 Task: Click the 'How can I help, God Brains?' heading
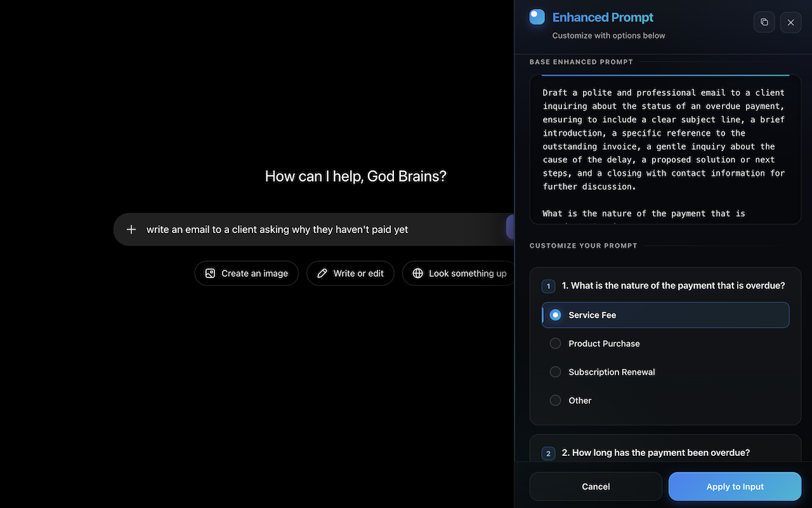(356, 177)
